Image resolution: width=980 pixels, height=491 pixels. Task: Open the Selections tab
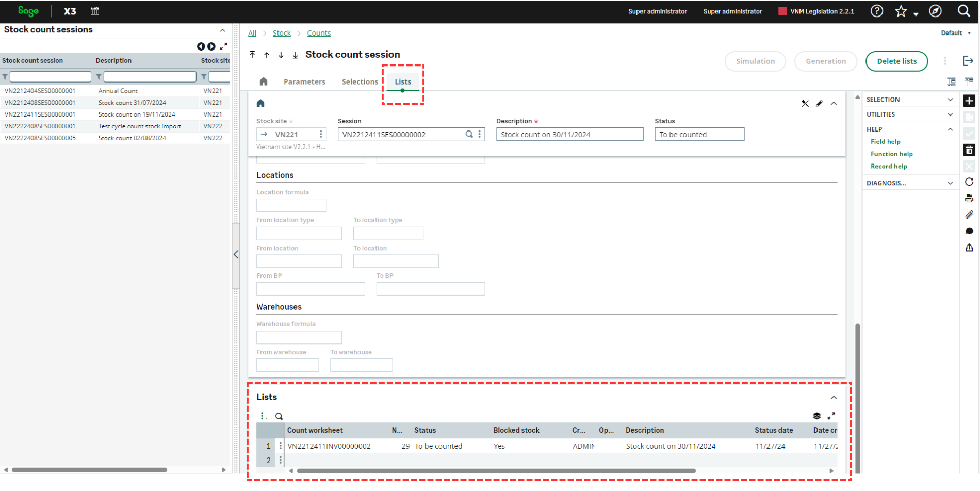coord(360,81)
